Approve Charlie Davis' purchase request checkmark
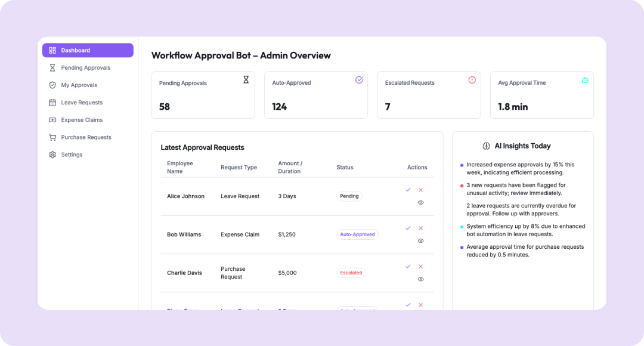 pyautogui.click(x=408, y=266)
